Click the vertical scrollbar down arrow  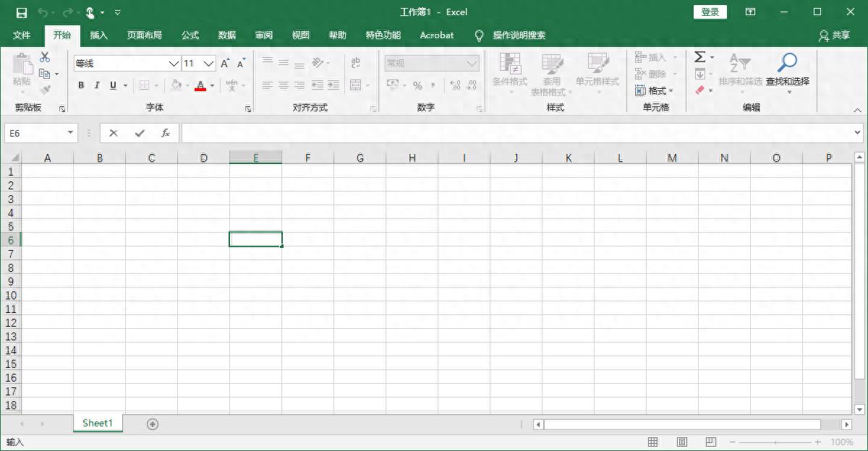[x=860, y=409]
